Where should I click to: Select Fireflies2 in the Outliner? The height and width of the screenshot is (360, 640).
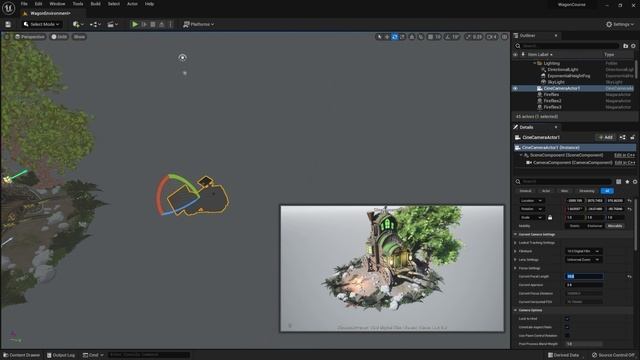click(x=552, y=101)
